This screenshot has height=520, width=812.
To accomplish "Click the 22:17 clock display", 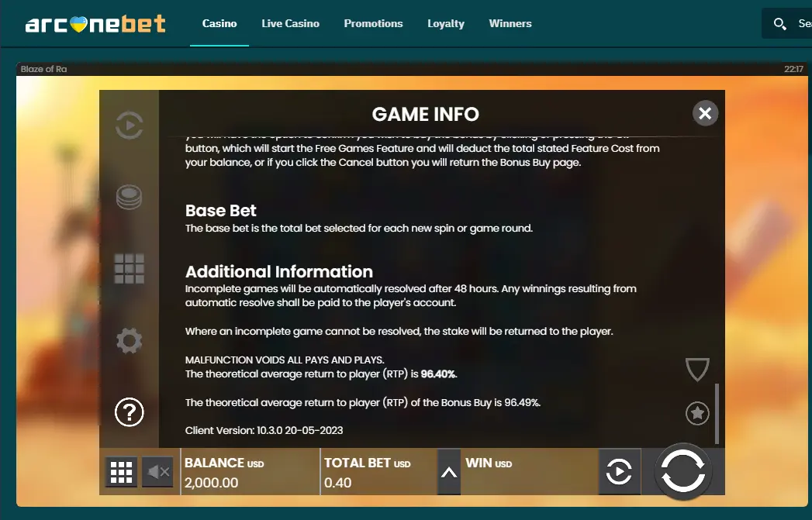I will coord(793,69).
